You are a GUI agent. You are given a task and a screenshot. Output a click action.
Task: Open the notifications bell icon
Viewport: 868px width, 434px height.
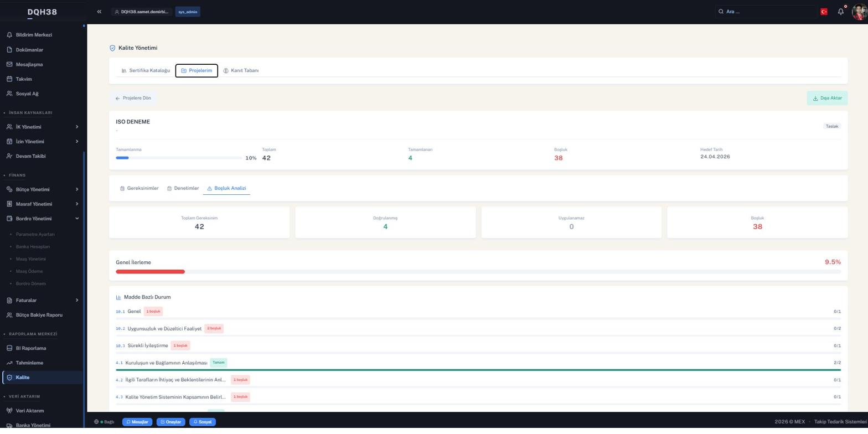click(x=840, y=12)
